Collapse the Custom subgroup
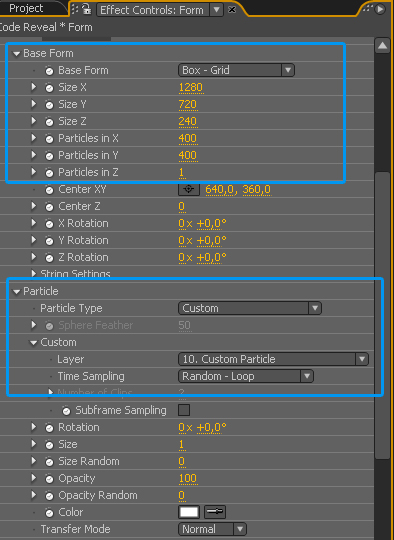This screenshot has height=540, width=394. click(x=33, y=343)
